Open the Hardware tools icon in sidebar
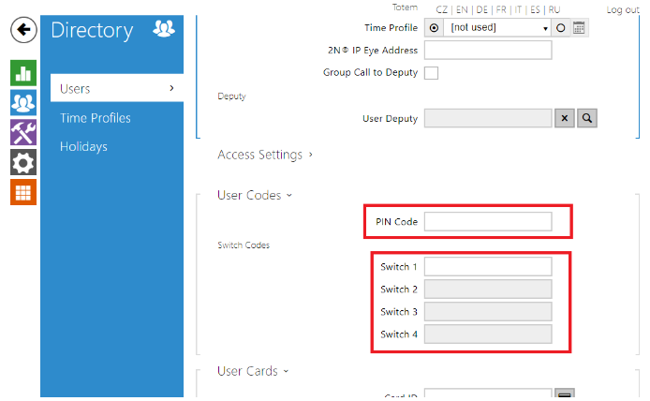 click(x=24, y=132)
